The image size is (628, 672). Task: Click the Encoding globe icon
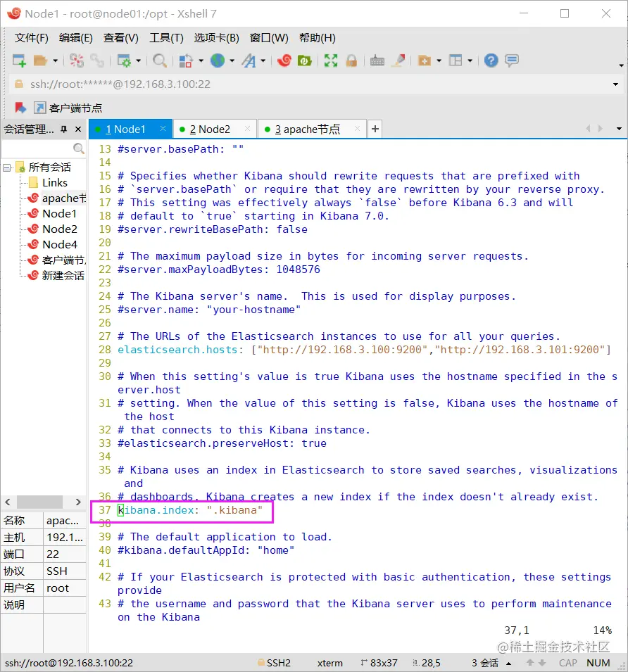(218, 61)
